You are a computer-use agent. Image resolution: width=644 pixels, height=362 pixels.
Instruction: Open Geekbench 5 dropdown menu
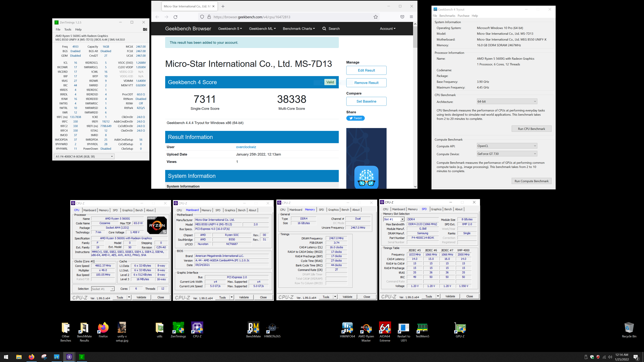[x=230, y=28]
